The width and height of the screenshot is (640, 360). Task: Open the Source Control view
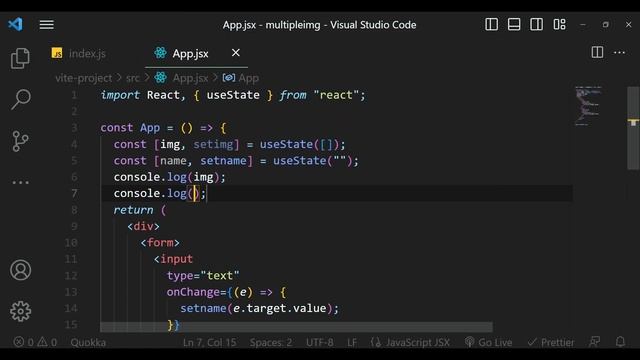20,141
